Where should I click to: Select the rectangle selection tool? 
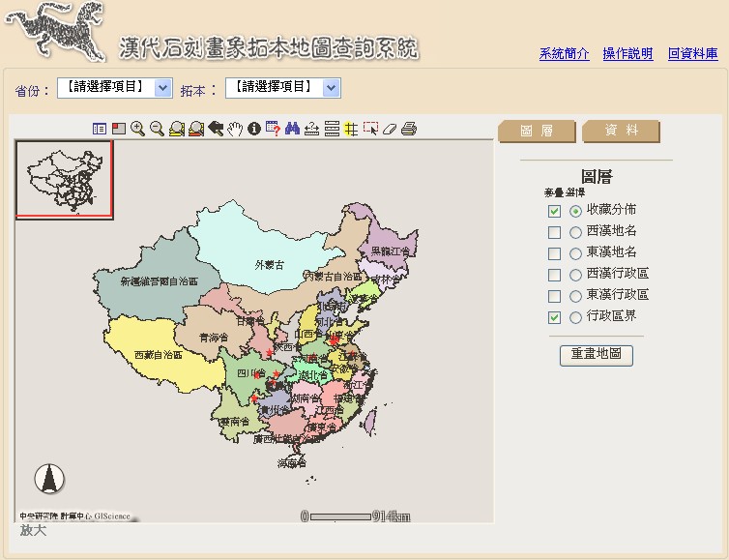(369, 129)
